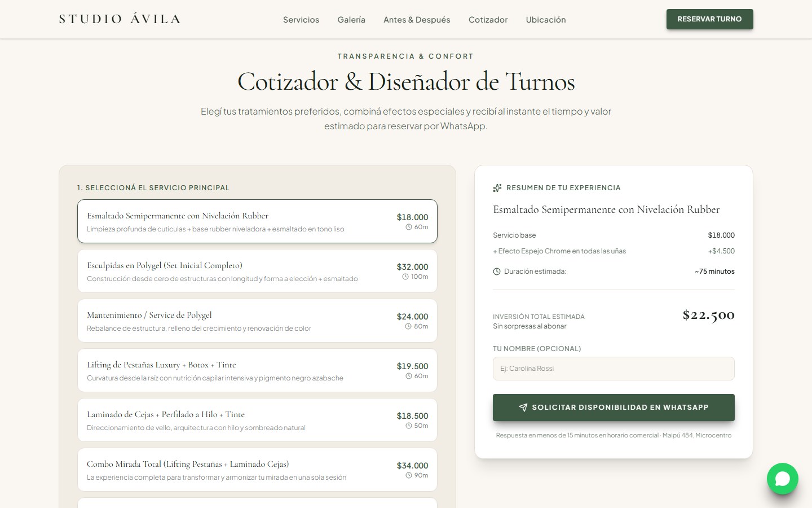Click the +$4.500 add-on amount

(x=721, y=251)
